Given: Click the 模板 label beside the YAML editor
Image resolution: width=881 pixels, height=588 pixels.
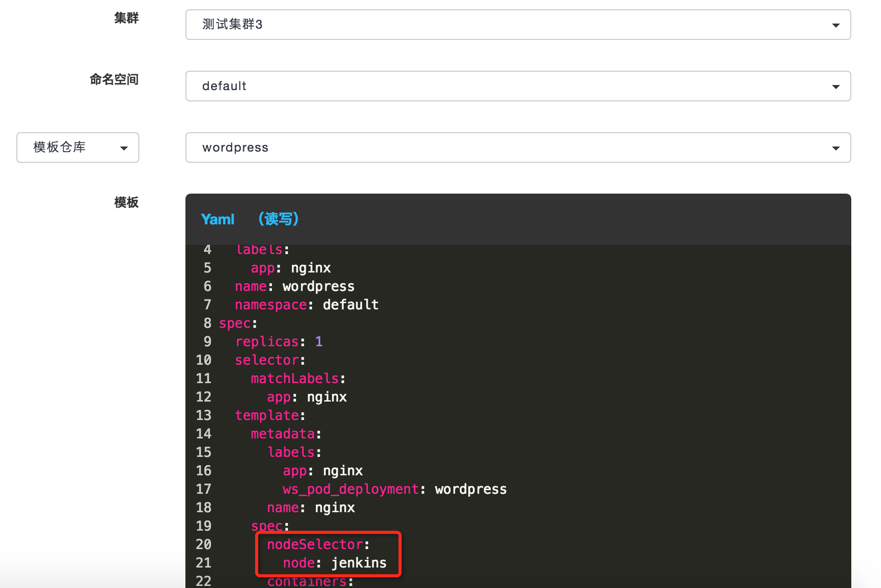Looking at the screenshot, I should point(126,202).
